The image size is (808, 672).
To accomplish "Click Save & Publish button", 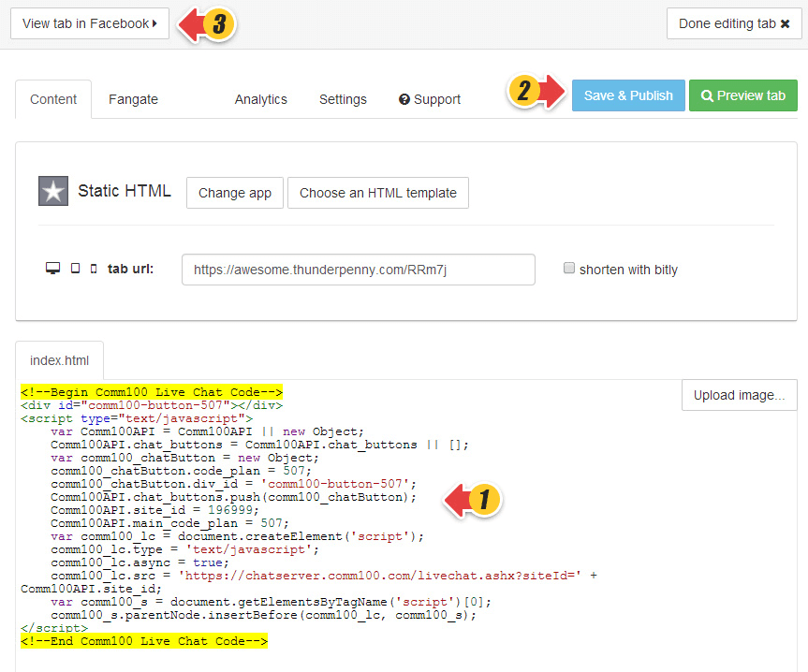I will click(x=628, y=95).
